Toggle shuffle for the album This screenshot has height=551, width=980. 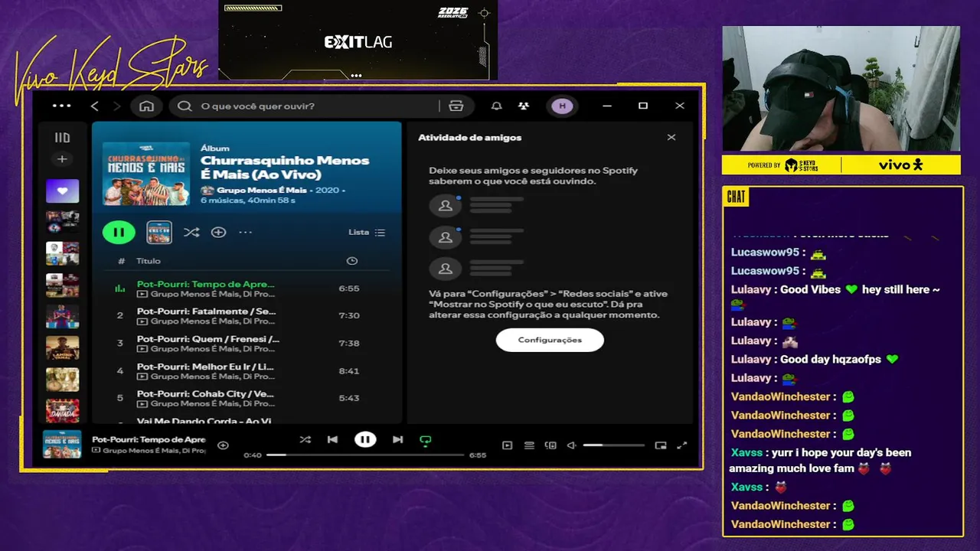click(191, 232)
